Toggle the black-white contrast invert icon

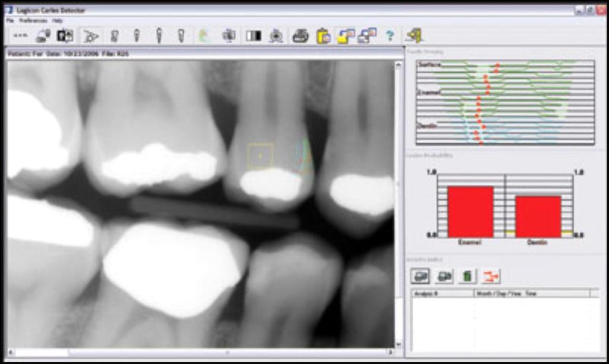coord(253,36)
